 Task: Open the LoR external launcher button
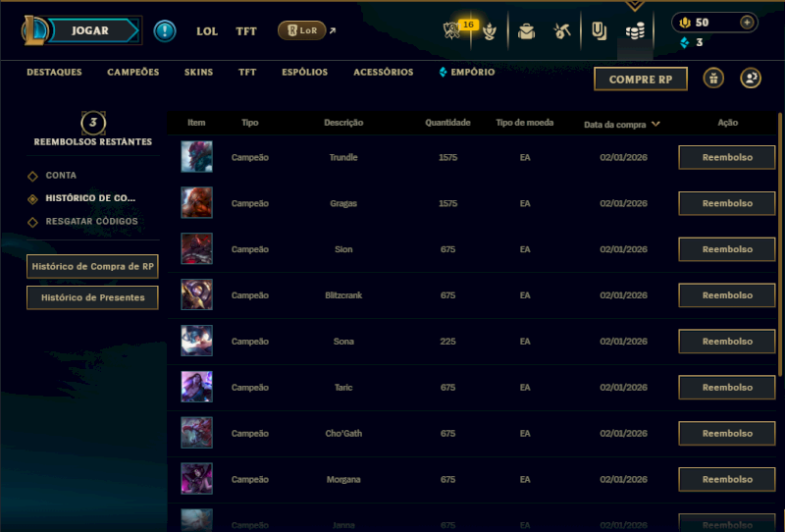pyautogui.click(x=302, y=30)
